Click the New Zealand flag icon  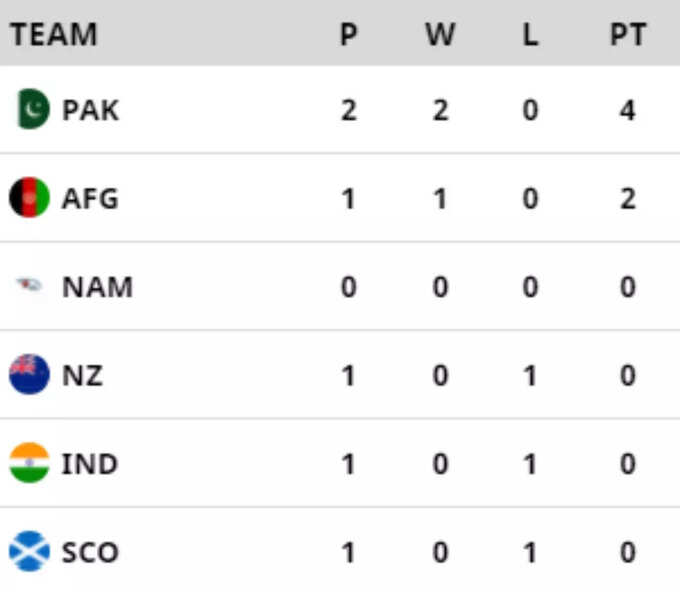pos(29,374)
